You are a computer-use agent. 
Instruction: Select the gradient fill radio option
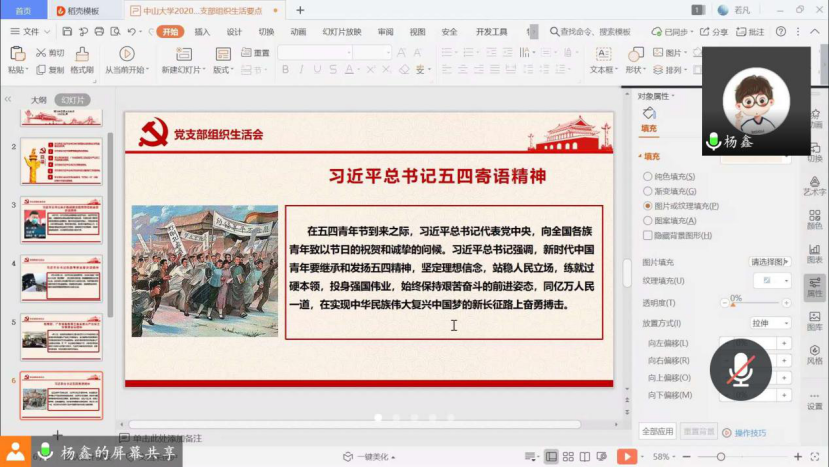[x=648, y=191]
